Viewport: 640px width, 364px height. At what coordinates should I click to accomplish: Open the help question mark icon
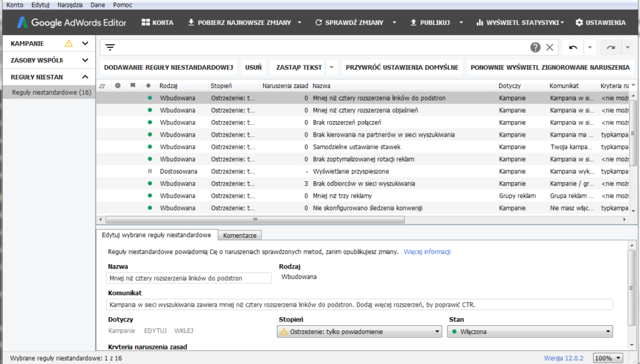click(536, 47)
